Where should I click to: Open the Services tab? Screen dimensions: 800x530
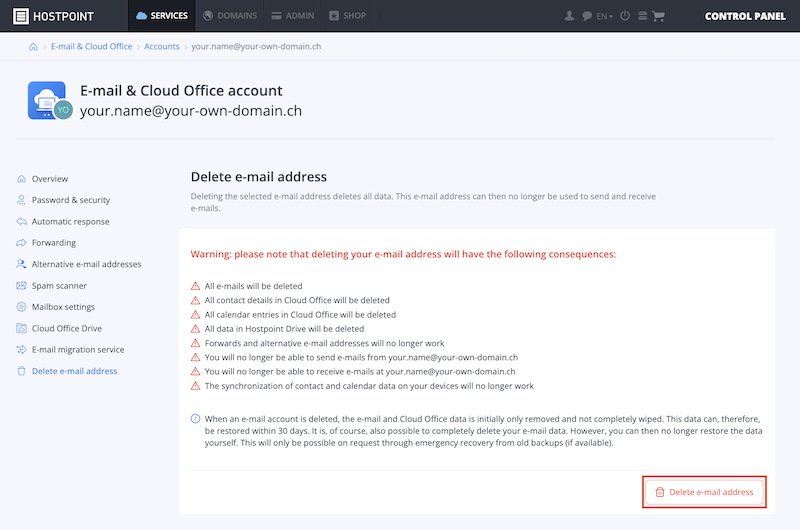(x=162, y=16)
